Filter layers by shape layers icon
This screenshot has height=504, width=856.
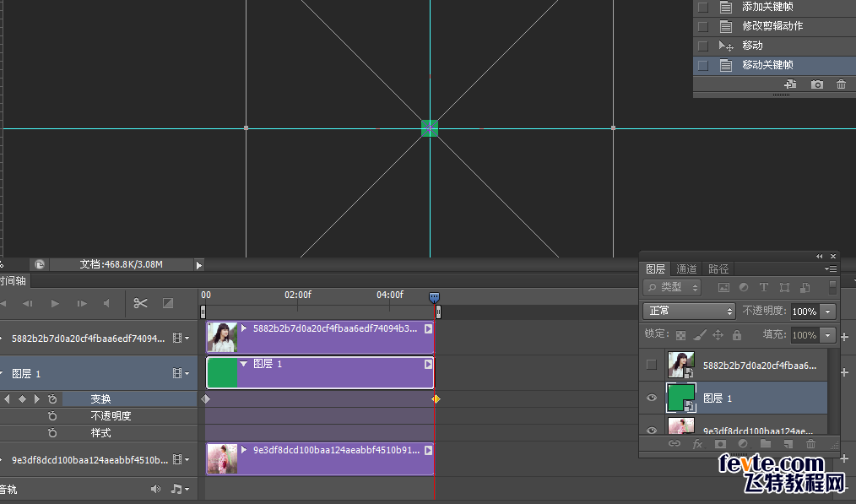pos(784,287)
